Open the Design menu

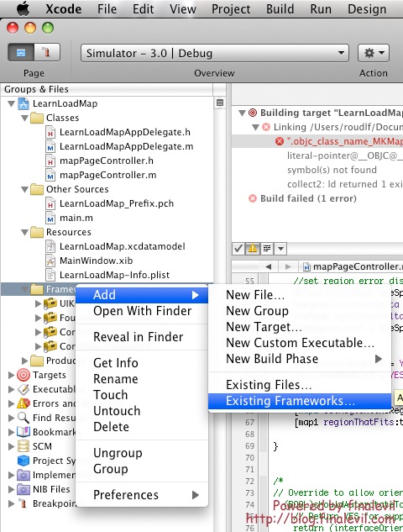pos(367,9)
